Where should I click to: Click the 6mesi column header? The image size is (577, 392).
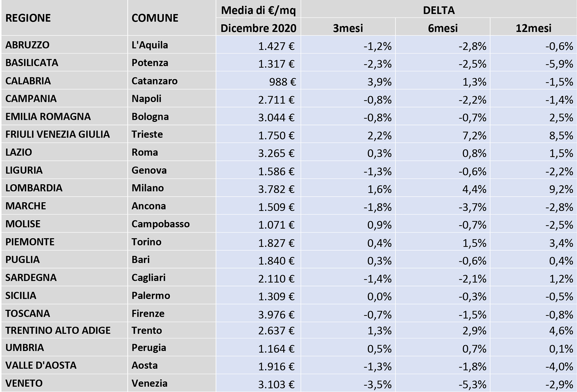pos(442,28)
